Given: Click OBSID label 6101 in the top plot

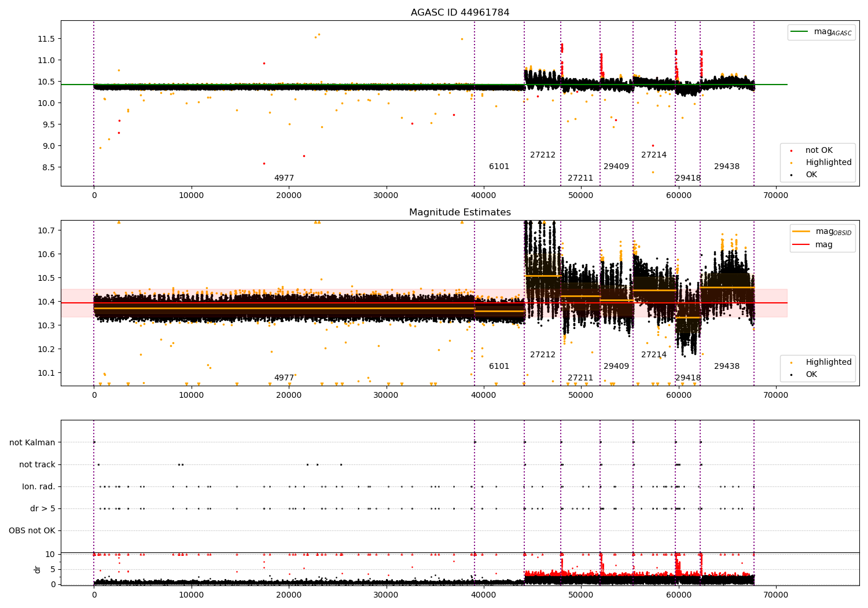Looking at the screenshot, I should point(499,167).
